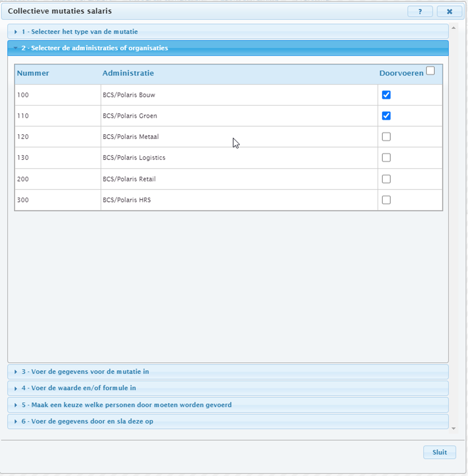Viewport: 468px width, 476px height.
Task: Click the Sluit button
Action: tap(439, 452)
